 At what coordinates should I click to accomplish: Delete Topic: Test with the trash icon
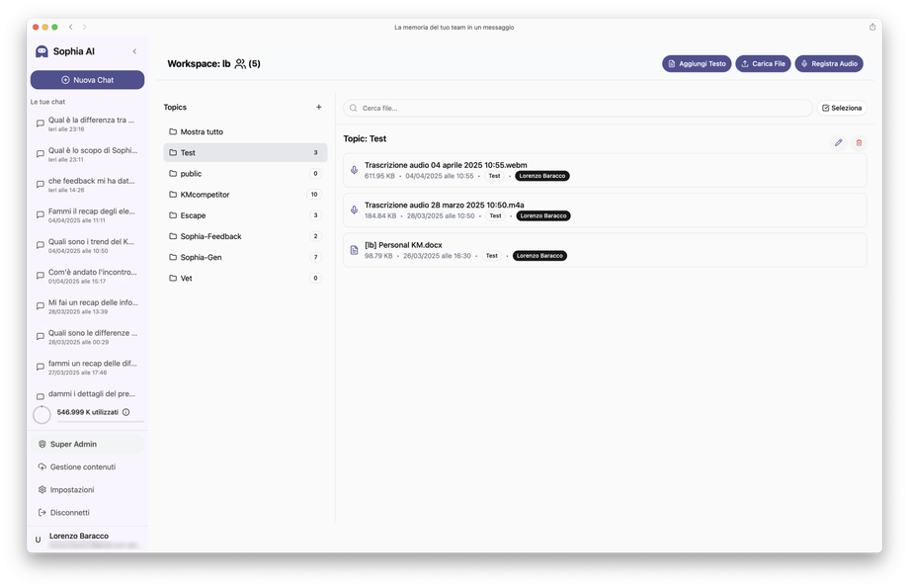pyautogui.click(x=860, y=142)
